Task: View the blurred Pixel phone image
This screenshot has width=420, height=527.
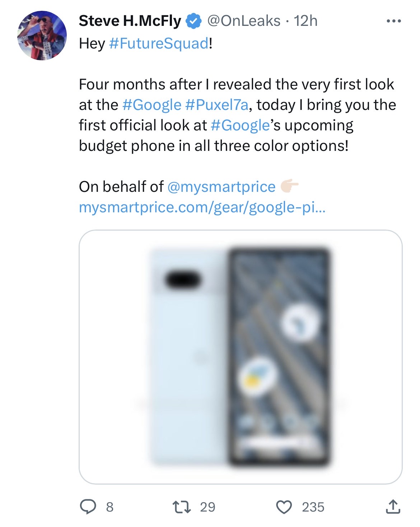Action: 240,357
